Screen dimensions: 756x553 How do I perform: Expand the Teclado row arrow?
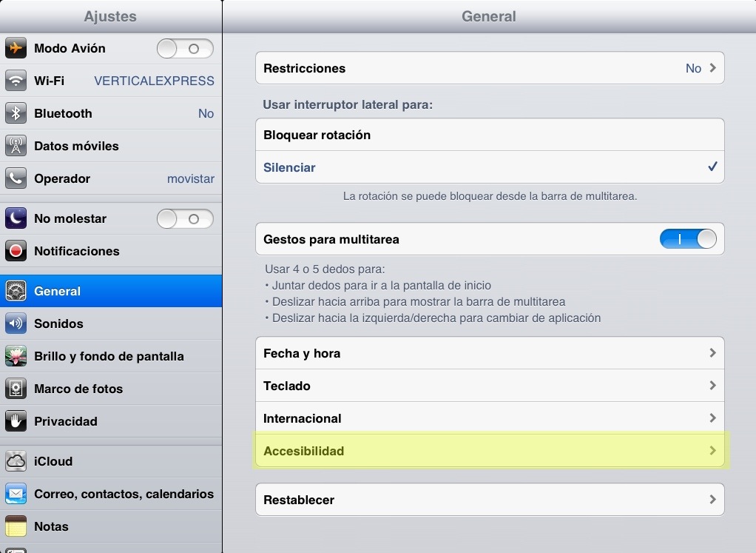[712, 386]
